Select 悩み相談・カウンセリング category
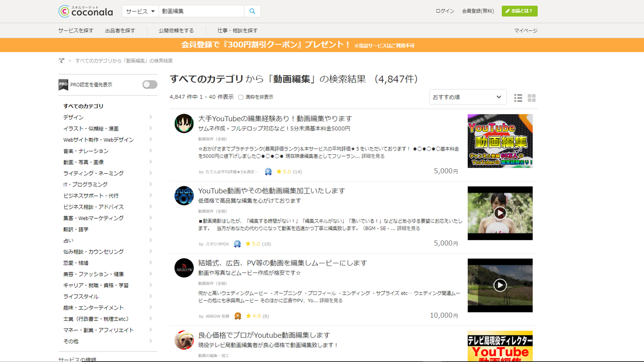Screen dimensions: 644x362 coord(94,252)
